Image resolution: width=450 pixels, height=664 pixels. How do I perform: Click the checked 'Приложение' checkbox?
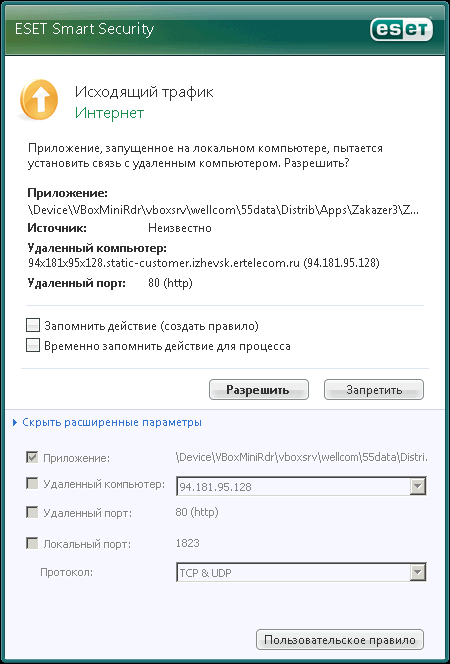point(32,457)
